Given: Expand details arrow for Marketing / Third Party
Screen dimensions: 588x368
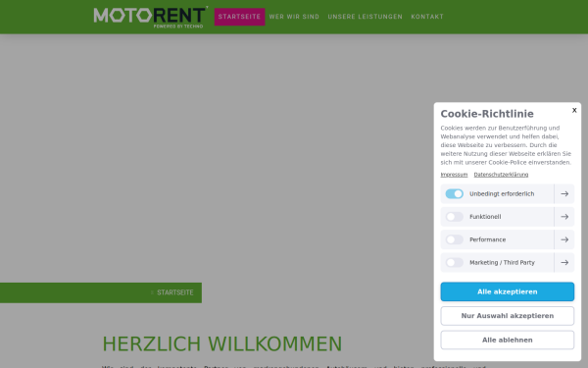Looking at the screenshot, I should click(x=564, y=262).
